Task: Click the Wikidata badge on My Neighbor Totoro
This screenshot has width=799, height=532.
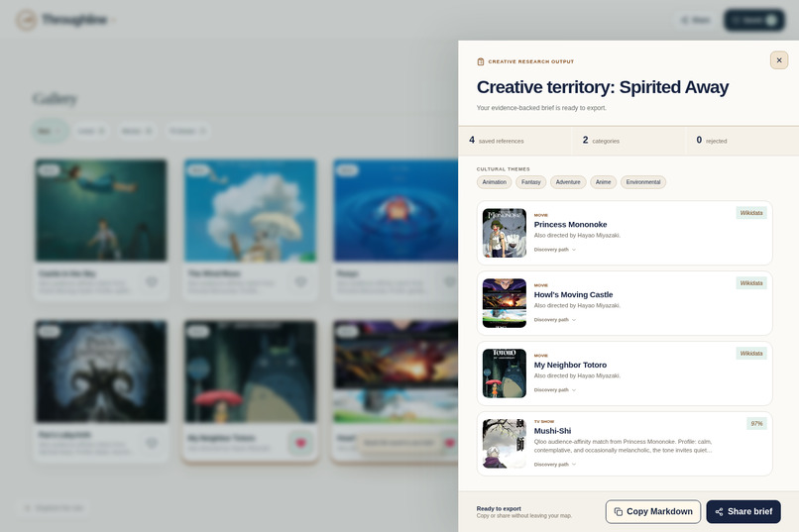Action: pyautogui.click(x=751, y=354)
